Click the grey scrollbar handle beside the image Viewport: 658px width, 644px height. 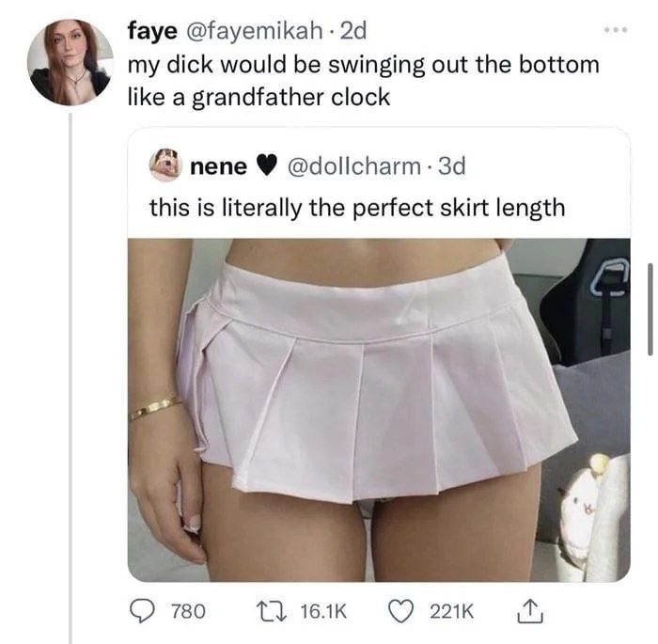click(650, 309)
